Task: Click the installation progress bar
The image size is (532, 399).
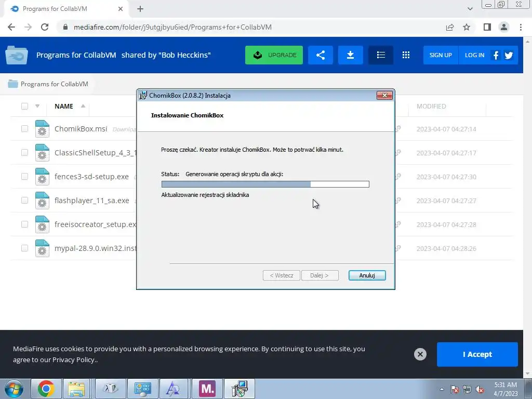Action: [265, 184]
